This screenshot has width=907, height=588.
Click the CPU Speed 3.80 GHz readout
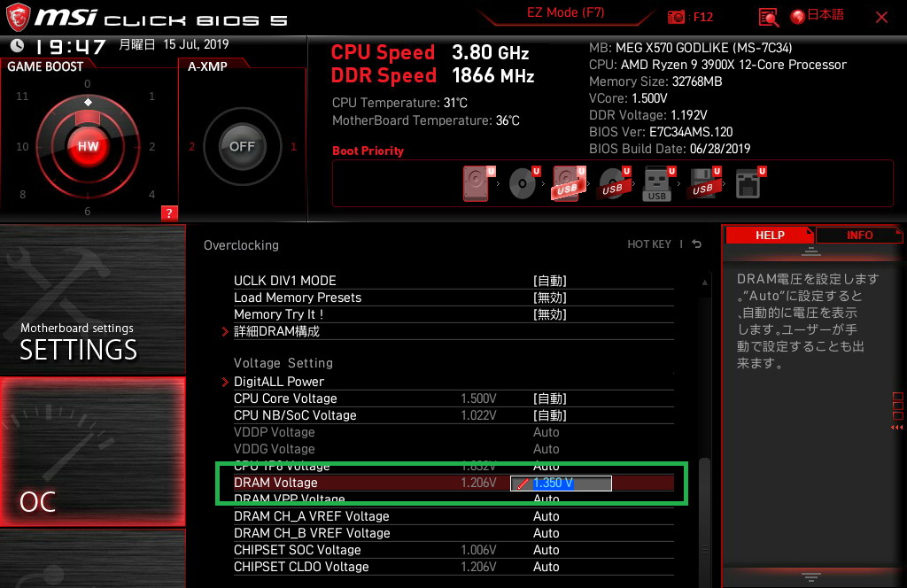click(x=430, y=52)
